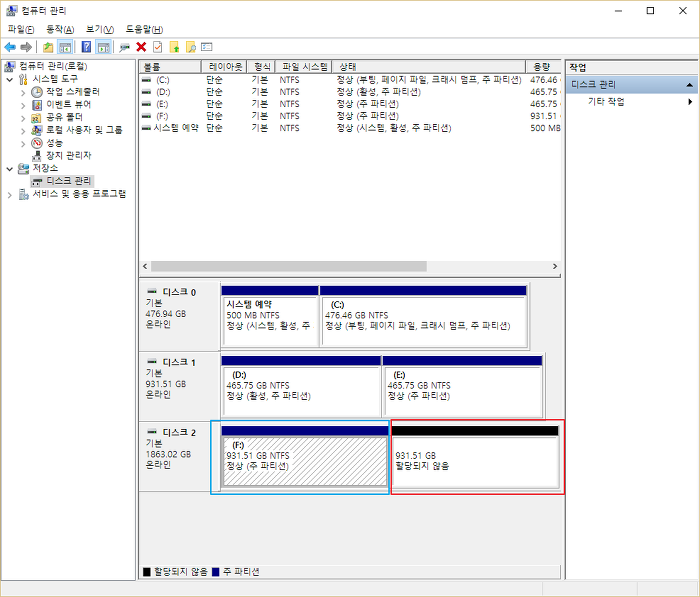Select the (D:) volume row icon
Screen dimensions: 700x597
146,92
